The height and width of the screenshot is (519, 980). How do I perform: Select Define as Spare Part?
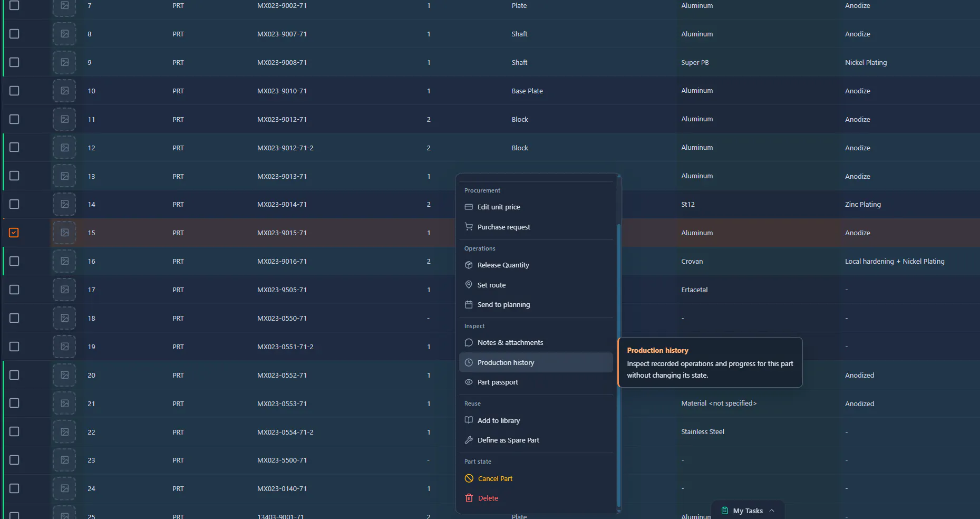click(536, 440)
